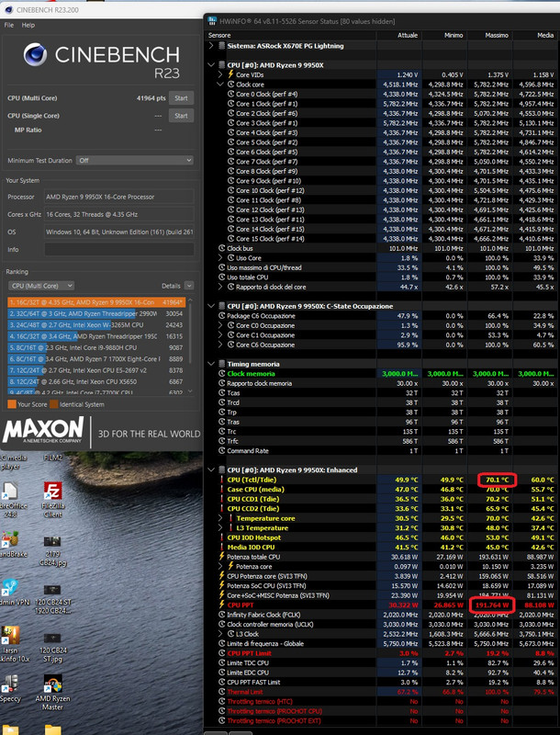This screenshot has width=560, height=735.
Task: Click the thermometer icon beside CPU (Tctl/Tdie)
Action: pos(222,480)
